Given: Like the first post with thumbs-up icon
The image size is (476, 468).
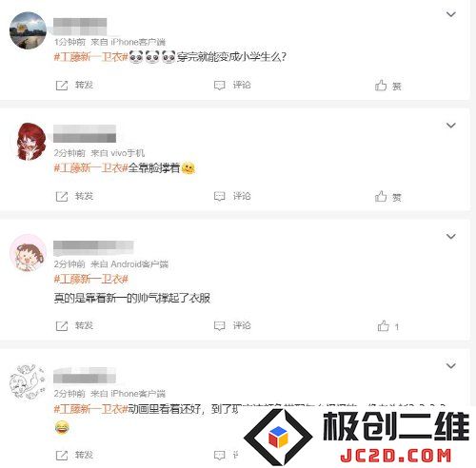Looking at the screenshot, I should [381, 85].
